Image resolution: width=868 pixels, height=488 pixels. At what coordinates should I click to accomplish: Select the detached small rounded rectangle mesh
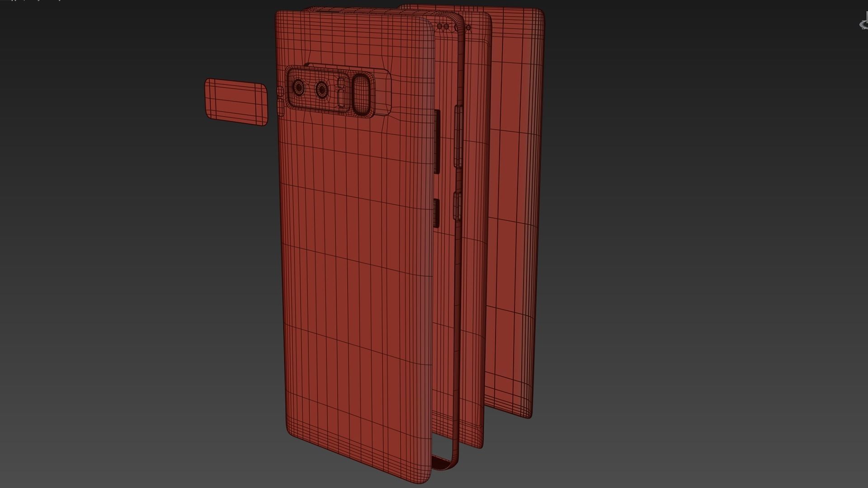point(236,102)
